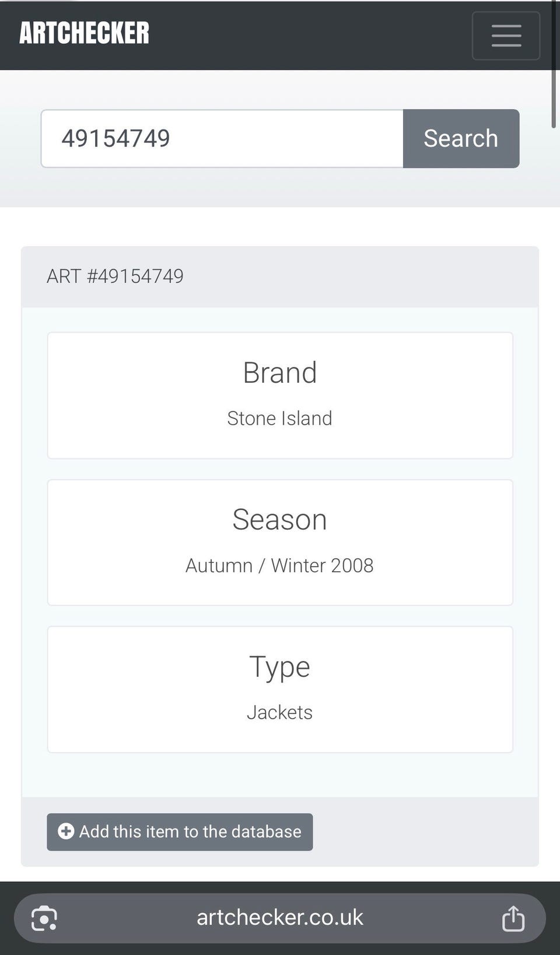
Task: Click the plus circle icon
Action: click(x=66, y=831)
